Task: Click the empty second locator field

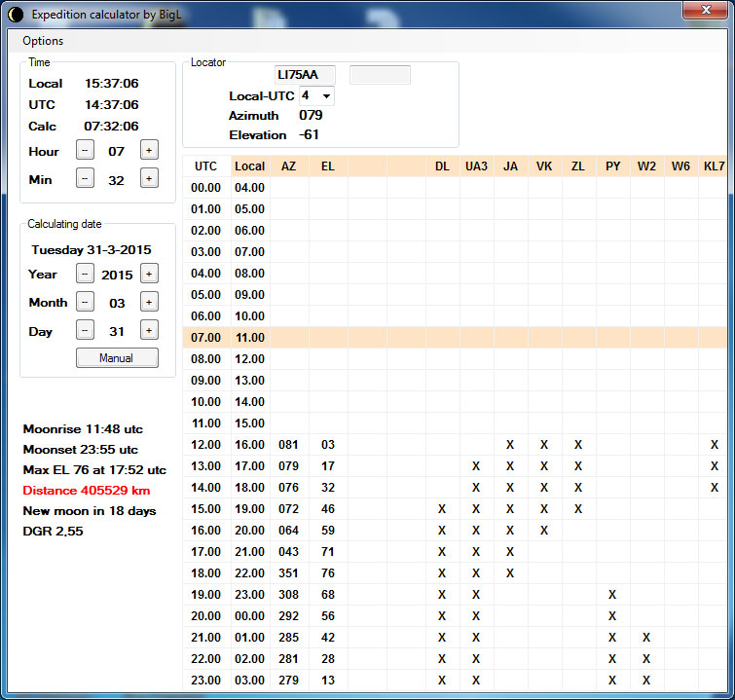Action: click(380, 75)
